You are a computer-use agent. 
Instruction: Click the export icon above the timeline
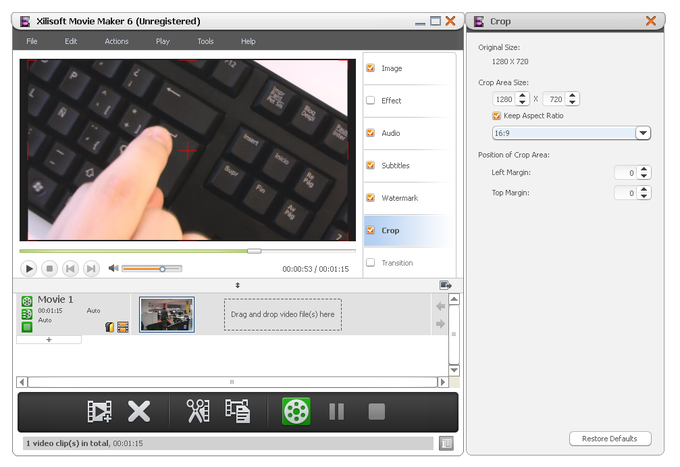(446, 285)
